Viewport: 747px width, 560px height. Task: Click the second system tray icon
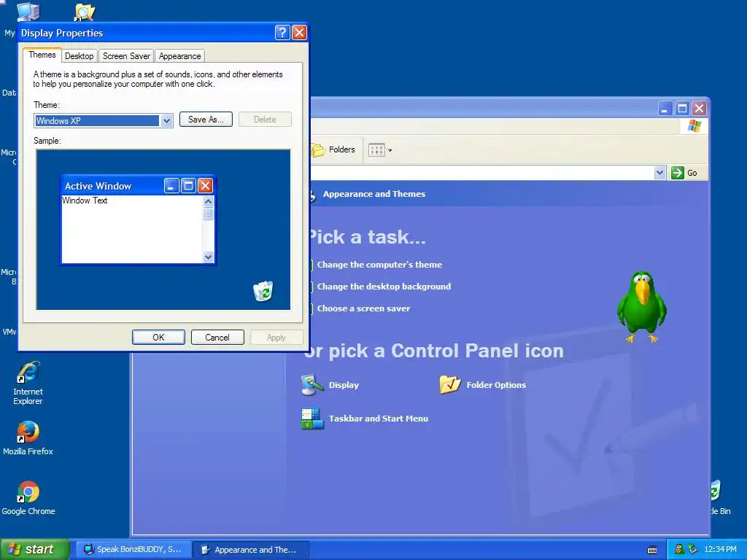tap(692, 550)
